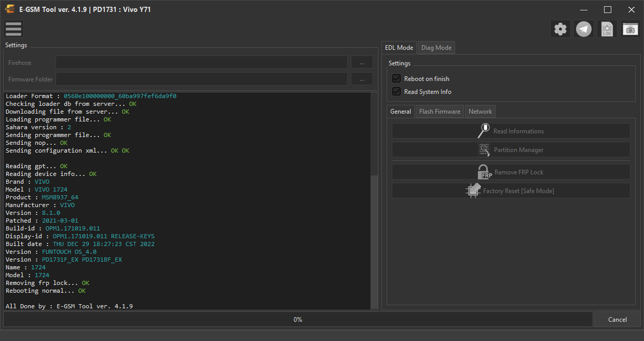Viewport: 644px width, 341px height.
Task: Click the FRP padlock icon
Action: point(485,172)
